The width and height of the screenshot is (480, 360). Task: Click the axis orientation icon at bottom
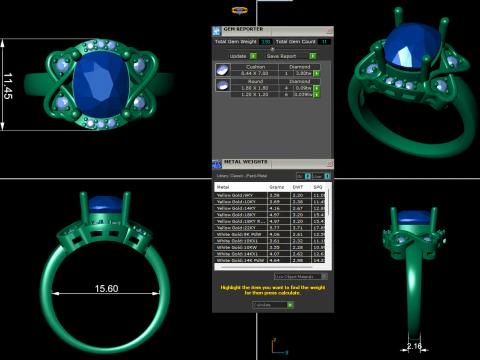point(279,347)
